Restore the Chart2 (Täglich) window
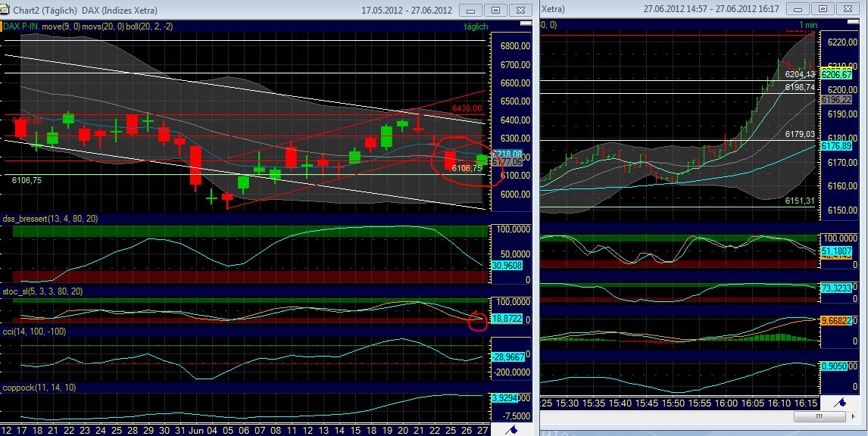The height and width of the screenshot is (436, 868). [x=496, y=10]
